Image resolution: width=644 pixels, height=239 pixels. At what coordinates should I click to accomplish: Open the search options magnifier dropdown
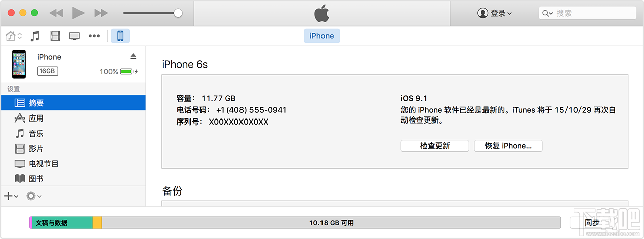coord(547,13)
